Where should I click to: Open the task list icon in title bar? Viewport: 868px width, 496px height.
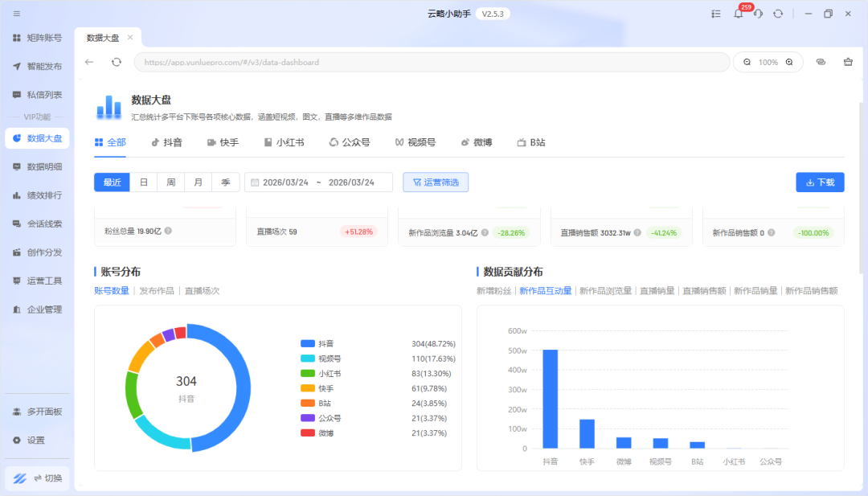coord(716,14)
